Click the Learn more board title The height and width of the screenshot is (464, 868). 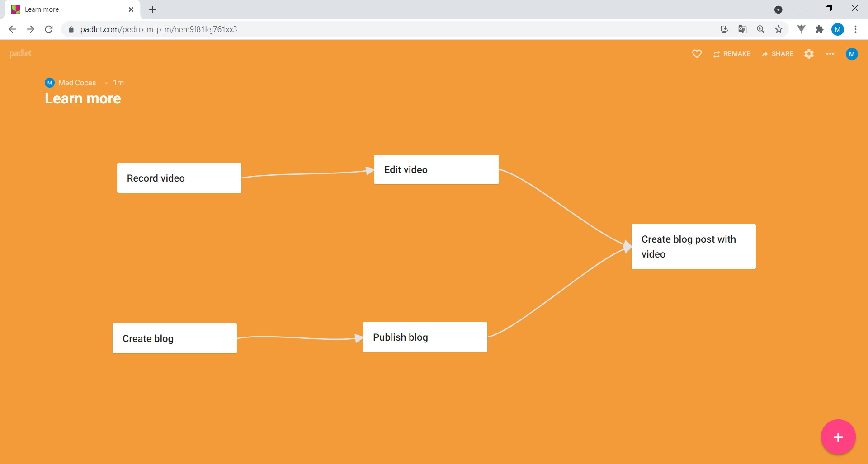click(x=83, y=98)
